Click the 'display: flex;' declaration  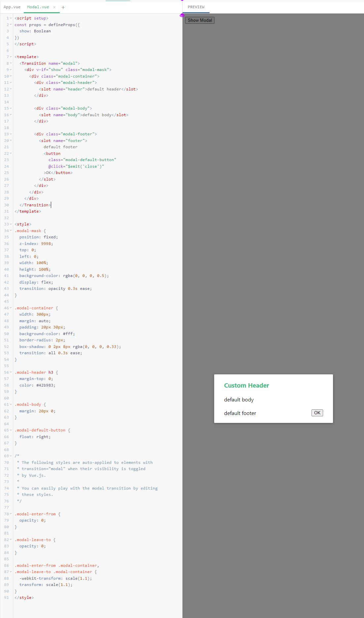click(36, 282)
